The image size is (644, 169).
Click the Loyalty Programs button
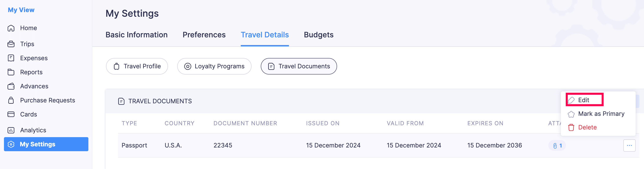214,66
